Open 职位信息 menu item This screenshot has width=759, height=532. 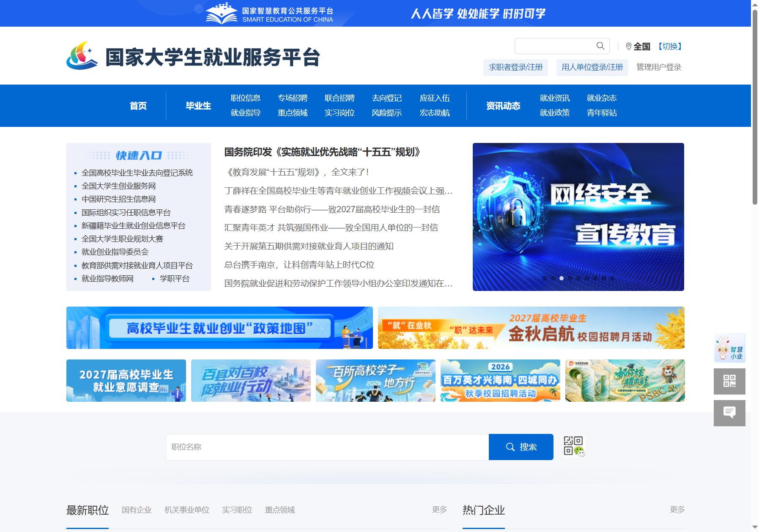point(245,98)
